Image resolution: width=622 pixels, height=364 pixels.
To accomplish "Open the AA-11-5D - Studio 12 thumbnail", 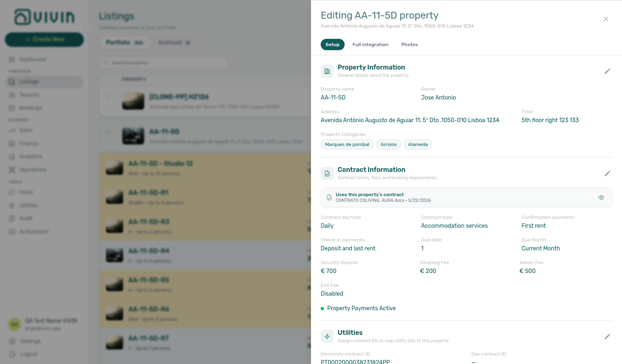I will pyautogui.click(x=115, y=168).
